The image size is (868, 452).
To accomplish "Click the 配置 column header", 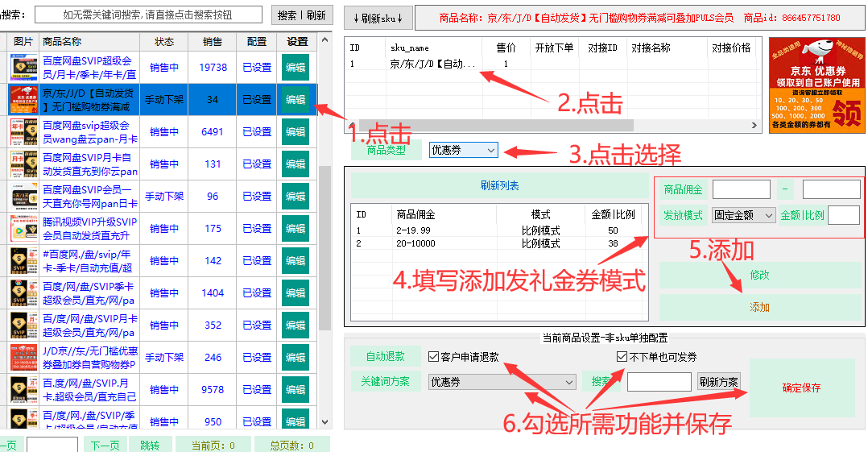I will pos(257,42).
